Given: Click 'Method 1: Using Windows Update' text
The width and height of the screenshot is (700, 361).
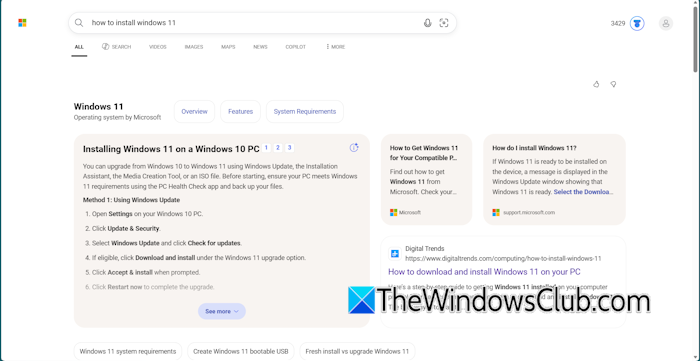Looking at the screenshot, I should [131, 200].
